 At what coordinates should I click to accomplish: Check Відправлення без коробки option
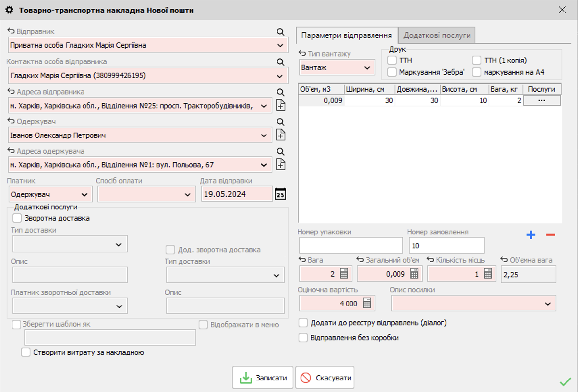(x=303, y=338)
